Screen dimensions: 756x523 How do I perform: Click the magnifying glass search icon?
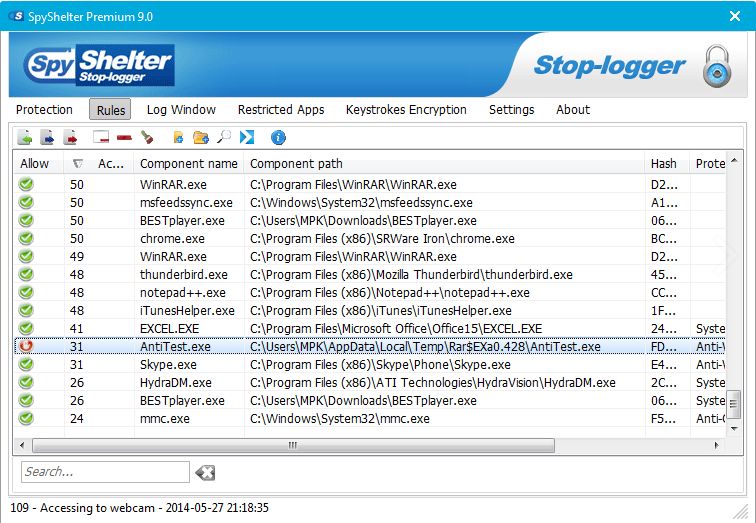[x=224, y=137]
